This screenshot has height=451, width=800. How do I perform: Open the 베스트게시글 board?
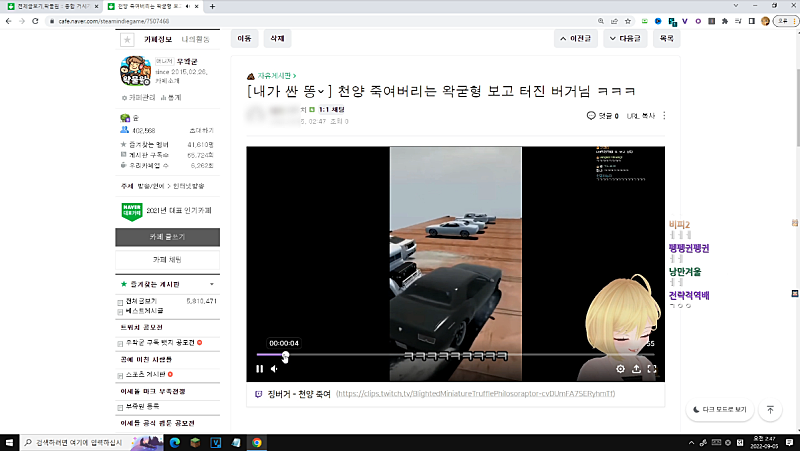coord(145,310)
